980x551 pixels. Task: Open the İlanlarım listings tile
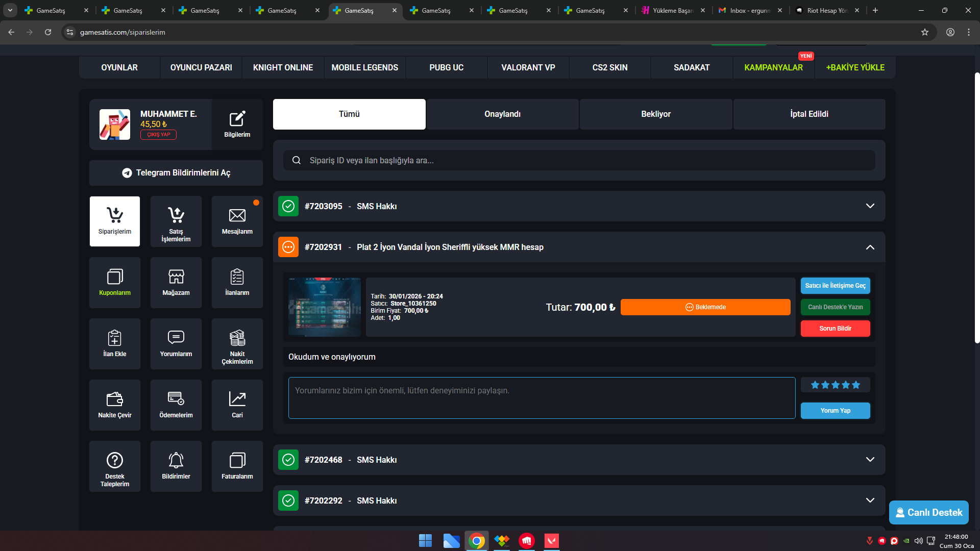(237, 283)
